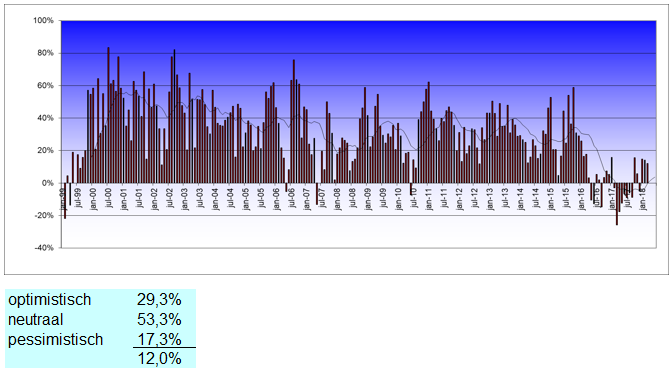Image resolution: width=669 pixels, height=372 pixels.
Task: Click the jan-06 x-axis label
Action: click(276, 198)
